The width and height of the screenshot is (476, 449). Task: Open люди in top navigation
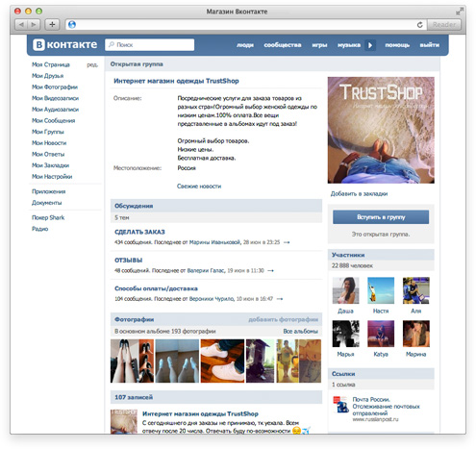pos(245,45)
